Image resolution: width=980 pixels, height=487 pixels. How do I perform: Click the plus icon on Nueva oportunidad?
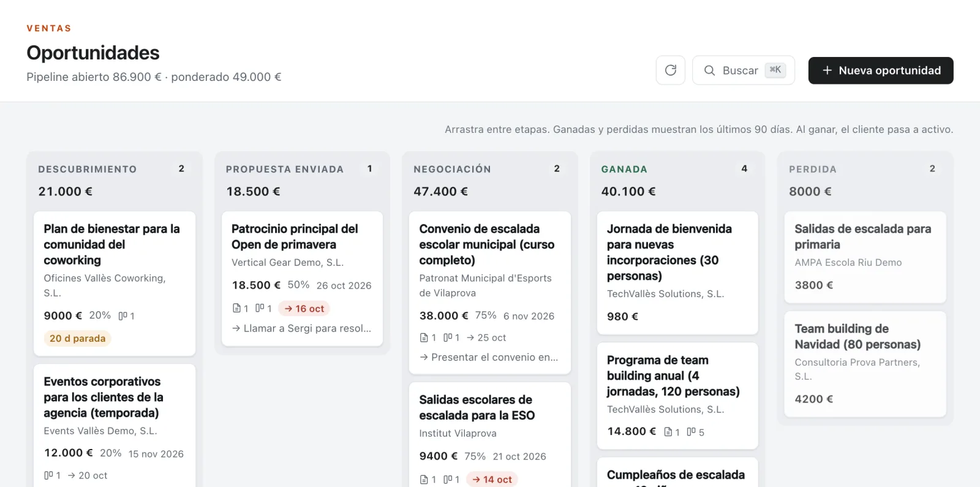click(x=827, y=70)
